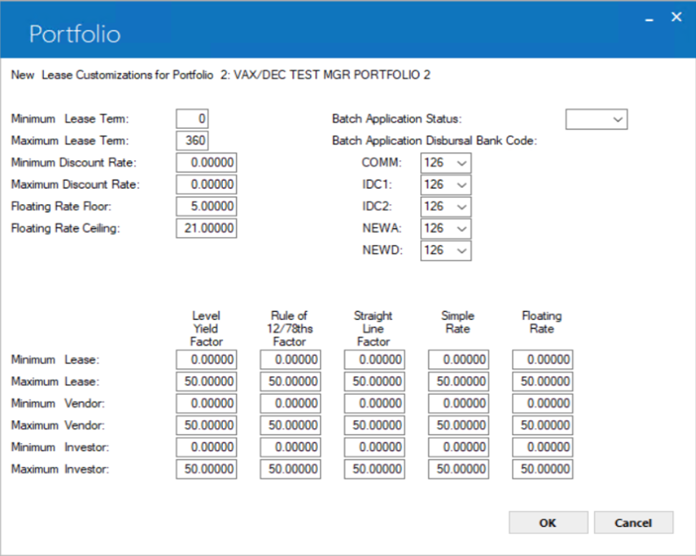
Task: Focus Minimum Vendor Level Yield Factor field
Action: click(206, 403)
